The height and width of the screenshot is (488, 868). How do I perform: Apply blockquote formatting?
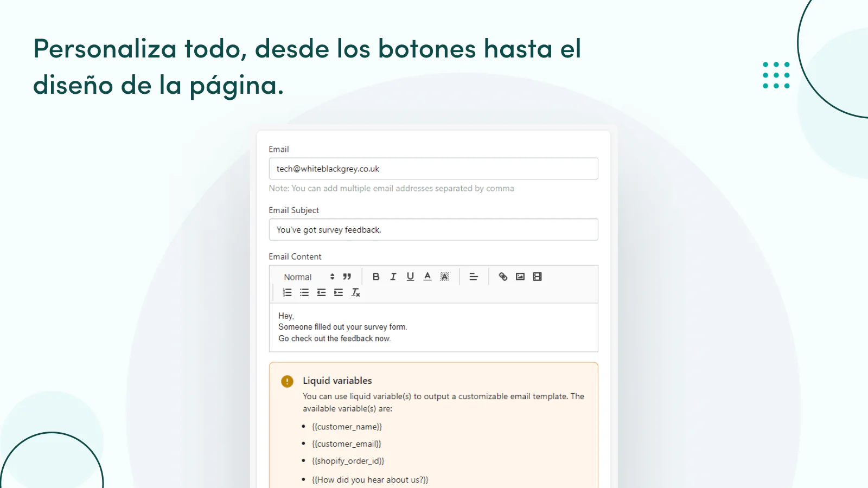pyautogui.click(x=347, y=277)
